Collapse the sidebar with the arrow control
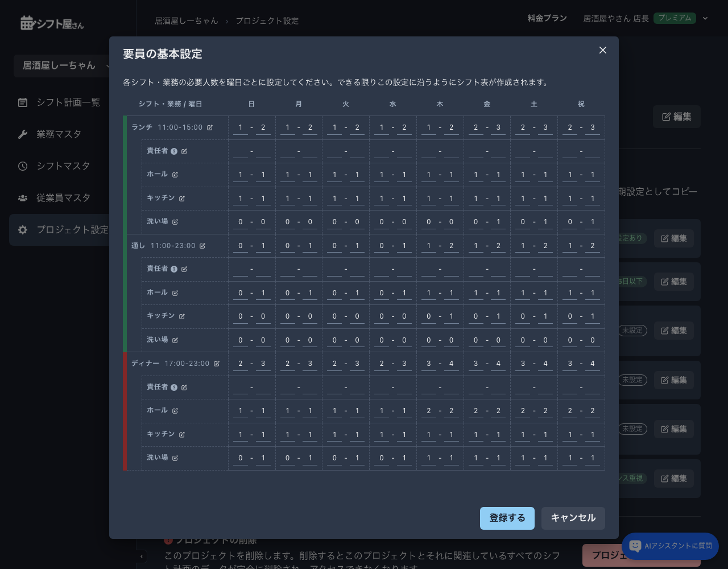This screenshot has height=569, width=728. 142,556
